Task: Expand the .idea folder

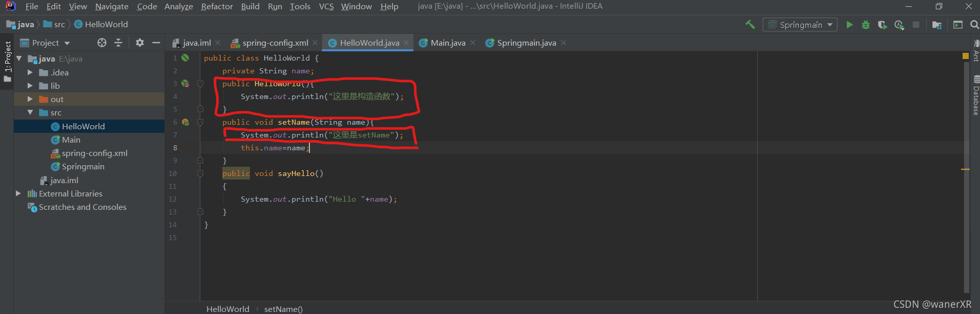Action: [x=30, y=72]
